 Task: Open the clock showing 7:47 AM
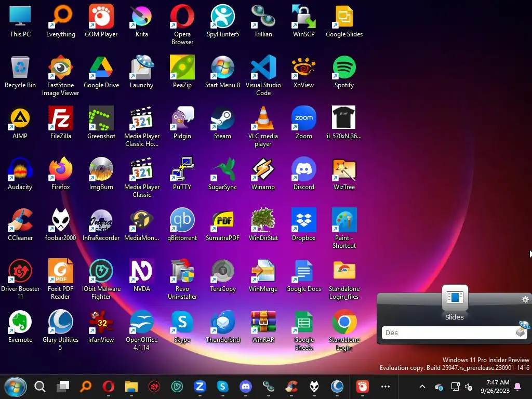[495, 387]
